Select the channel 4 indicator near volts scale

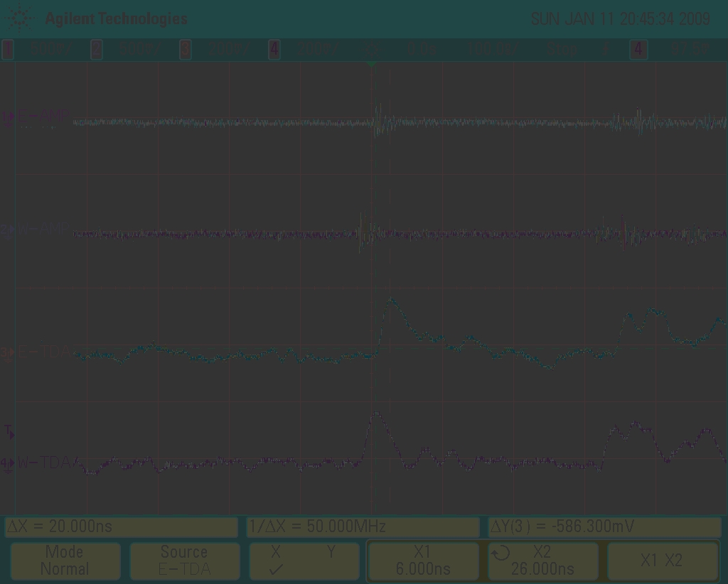click(274, 50)
